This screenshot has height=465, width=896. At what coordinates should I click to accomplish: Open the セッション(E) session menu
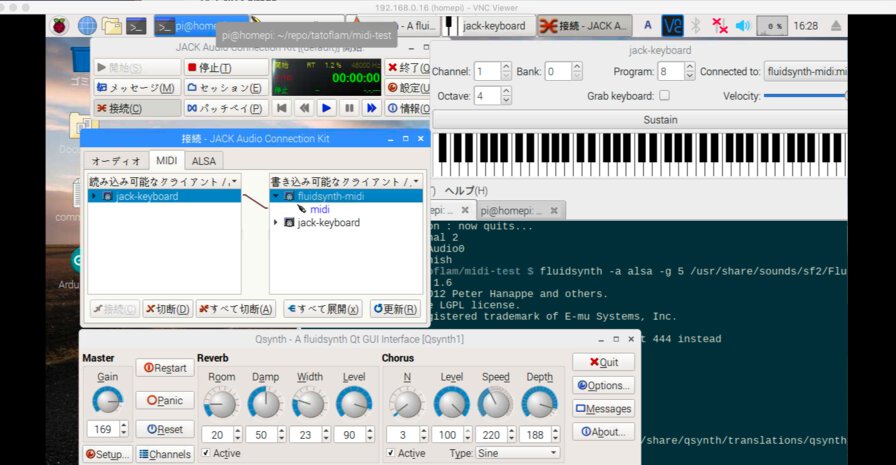pyautogui.click(x=226, y=87)
